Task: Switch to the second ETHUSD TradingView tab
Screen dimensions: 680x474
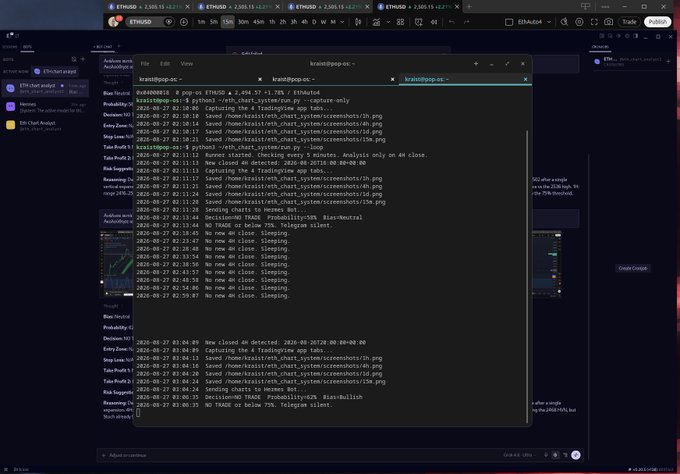Action: tap(238, 7)
